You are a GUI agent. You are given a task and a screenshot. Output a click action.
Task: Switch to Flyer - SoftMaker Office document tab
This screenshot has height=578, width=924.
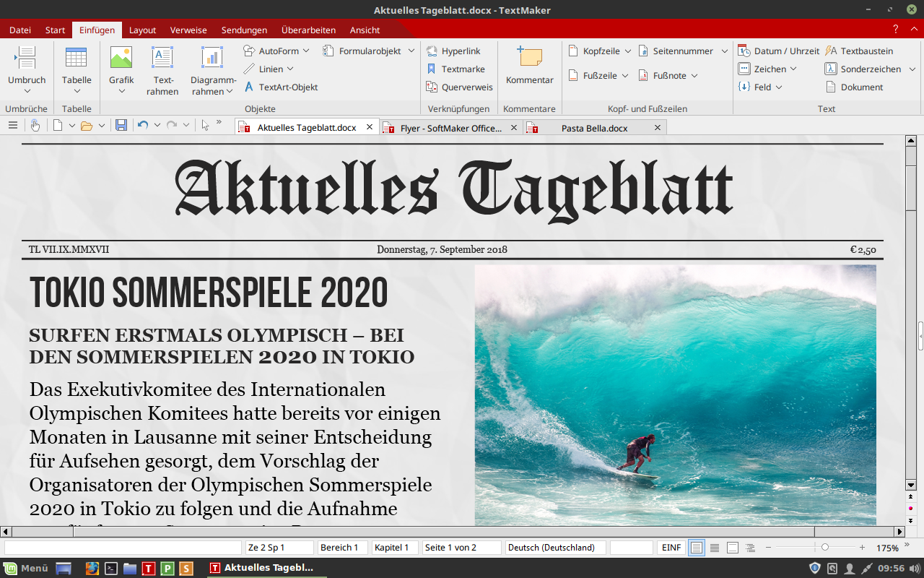click(x=451, y=128)
